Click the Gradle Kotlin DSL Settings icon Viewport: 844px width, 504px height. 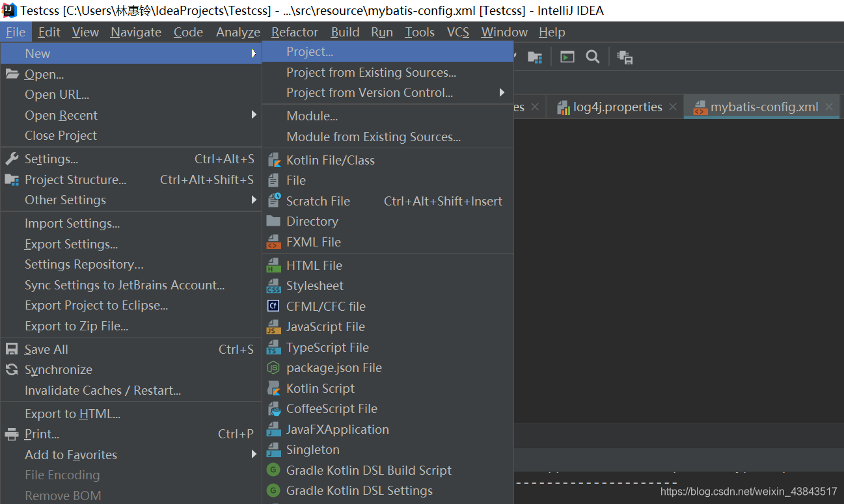pos(273,490)
